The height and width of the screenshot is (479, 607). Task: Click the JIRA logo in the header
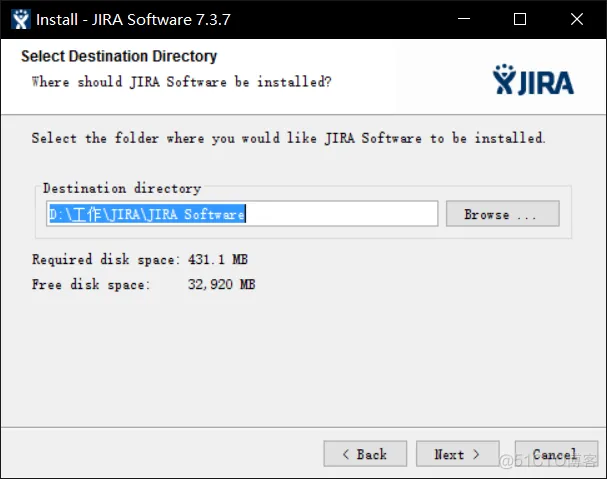tap(533, 80)
